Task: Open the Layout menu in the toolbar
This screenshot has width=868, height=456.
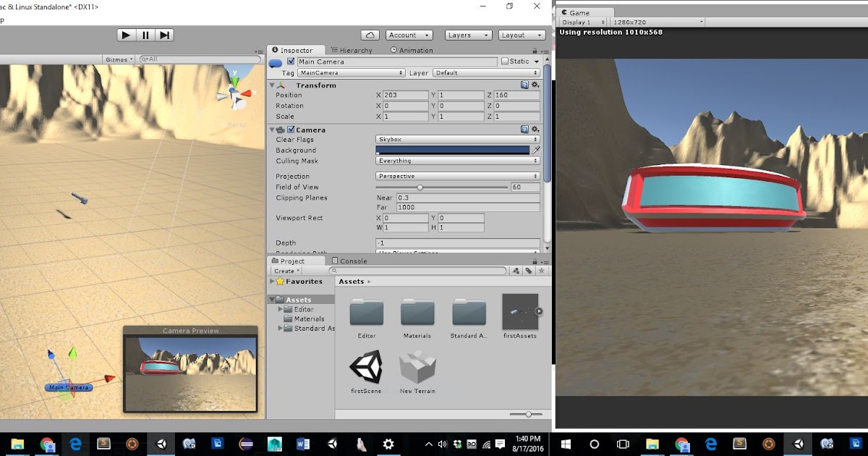Action: (519, 34)
